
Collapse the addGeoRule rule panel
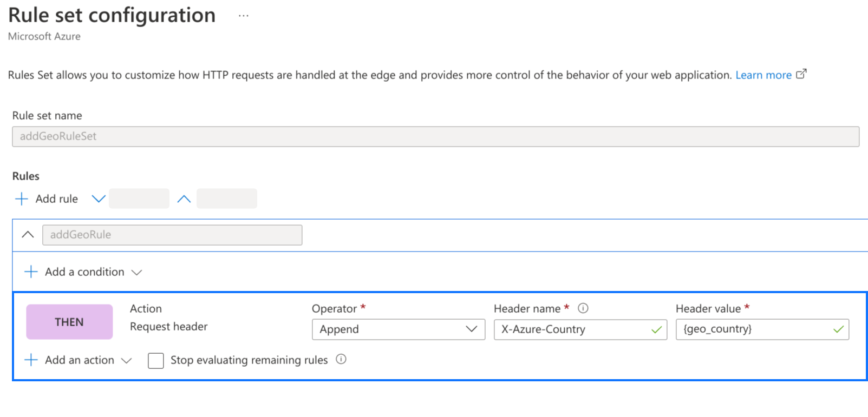[28, 235]
